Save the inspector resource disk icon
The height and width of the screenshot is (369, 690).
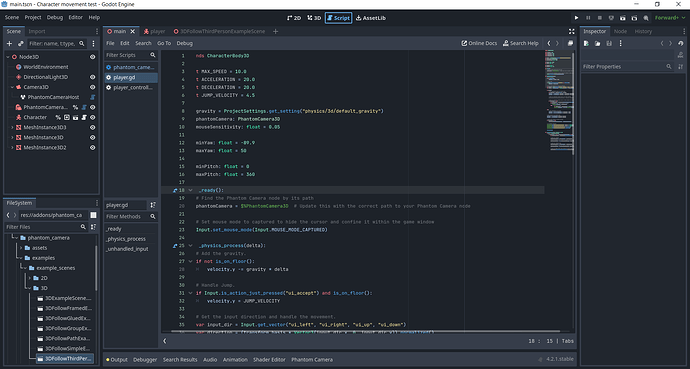(609, 44)
